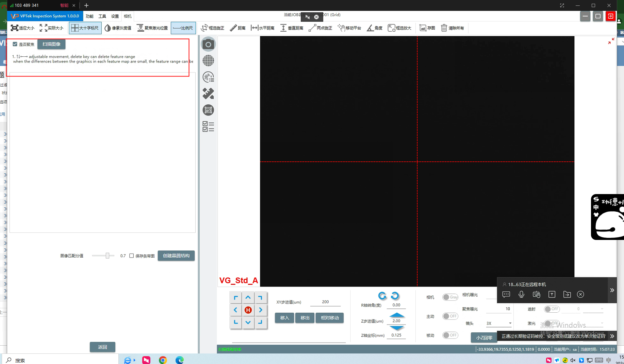This screenshot has width=624, height=364.
Task: Decrease Z step with blue down triangle
Action: [x=396, y=328]
